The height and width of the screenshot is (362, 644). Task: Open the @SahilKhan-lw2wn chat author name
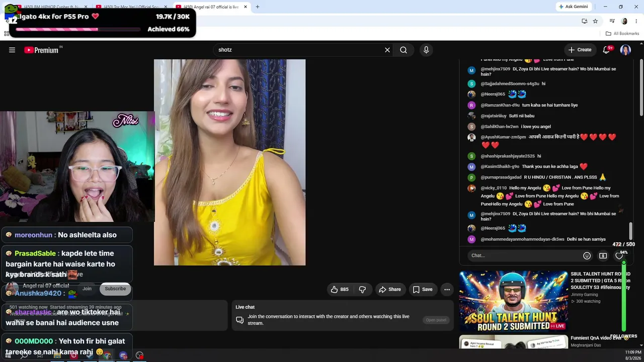[x=500, y=127]
